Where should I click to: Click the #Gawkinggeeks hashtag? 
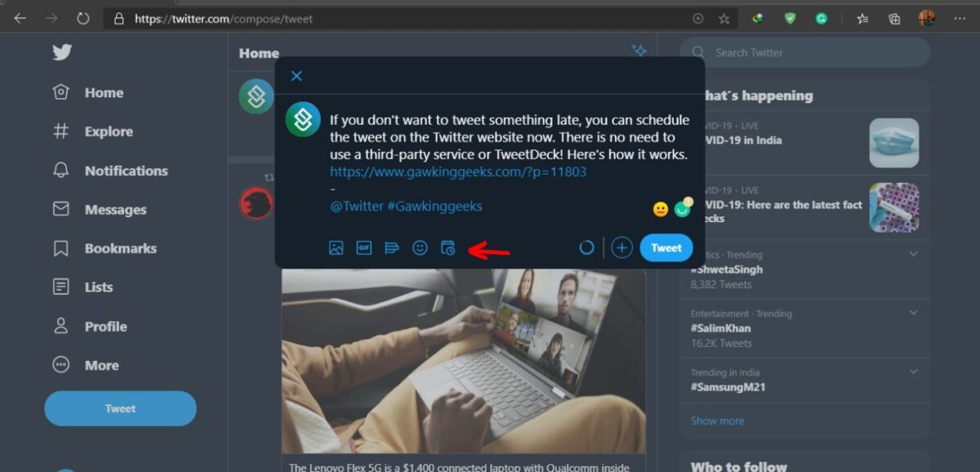434,206
